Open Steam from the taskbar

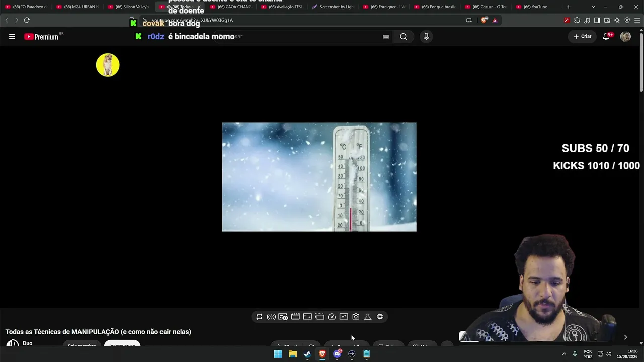tap(307, 354)
